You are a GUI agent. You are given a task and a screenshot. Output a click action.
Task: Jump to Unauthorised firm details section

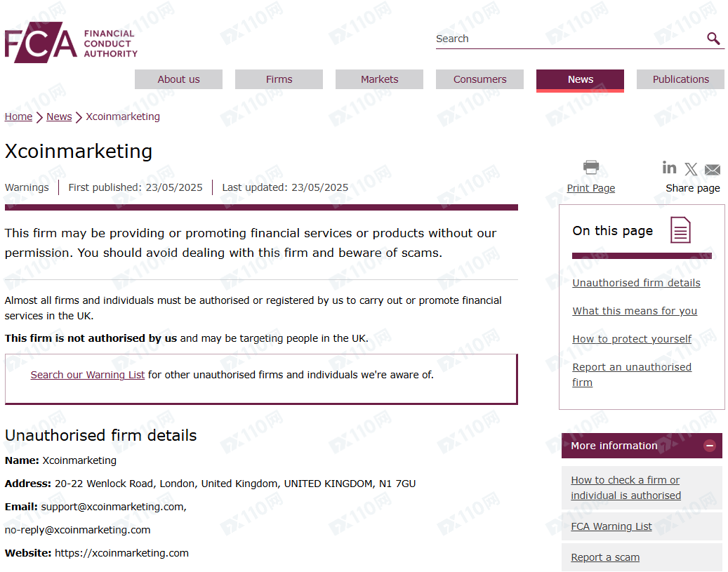(636, 283)
